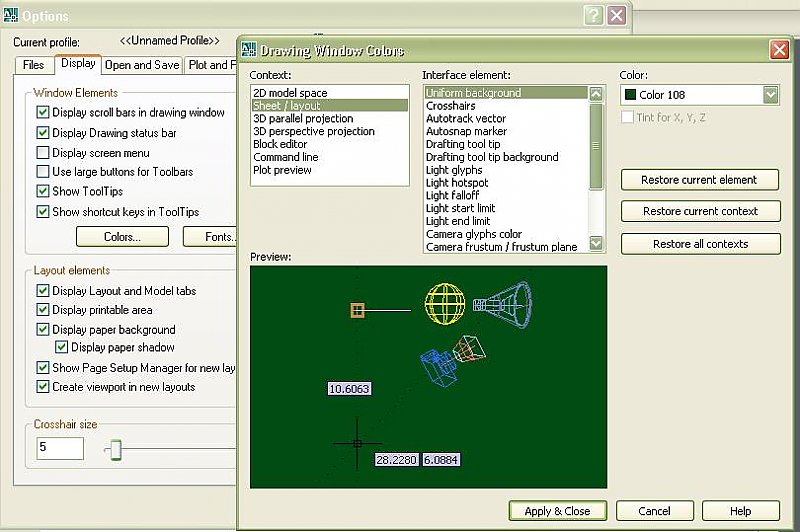Toggle Display Drawing status bar checkbox
The width and height of the screenshot is (800, 532).
[x=43, y=133]
